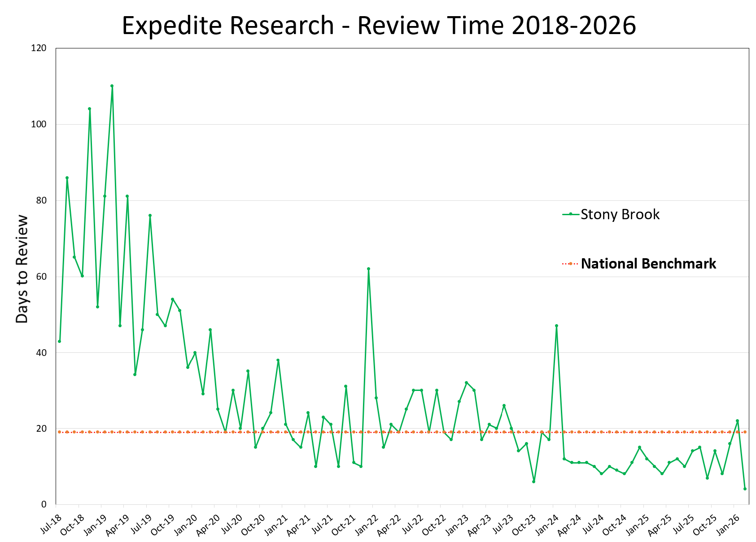Click the first data point at Jul-18
The width and height of the screenshot is (756, 542).
(x=59, y=341)
